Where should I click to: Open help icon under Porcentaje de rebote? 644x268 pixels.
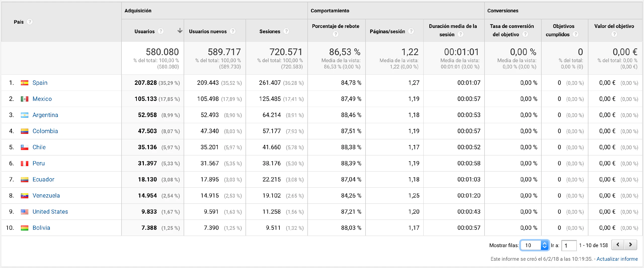335,34
